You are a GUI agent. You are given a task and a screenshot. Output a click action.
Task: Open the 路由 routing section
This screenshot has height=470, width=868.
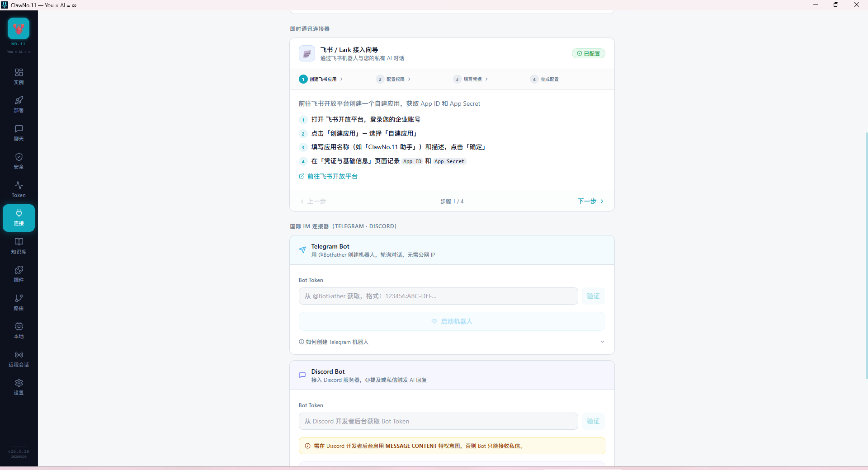(x=19, y=302)
